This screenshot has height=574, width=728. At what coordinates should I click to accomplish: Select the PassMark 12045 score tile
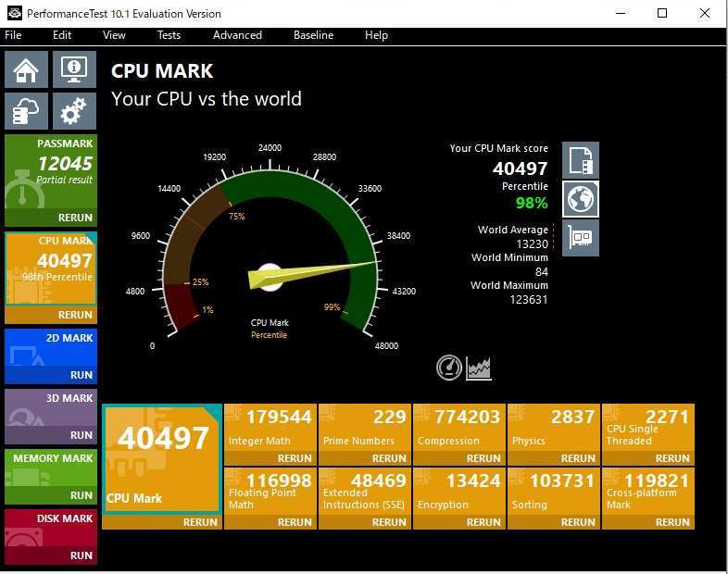[51, 171]
